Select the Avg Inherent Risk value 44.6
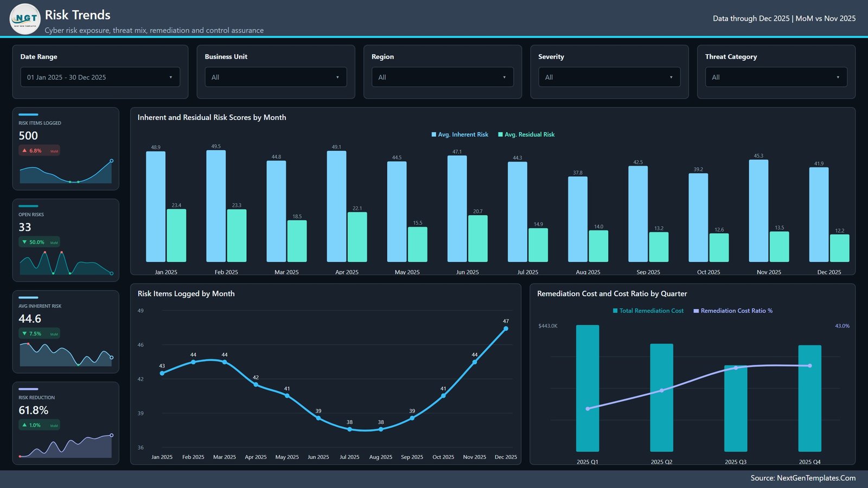Screen dimensions: 868x488 point(30,319)
